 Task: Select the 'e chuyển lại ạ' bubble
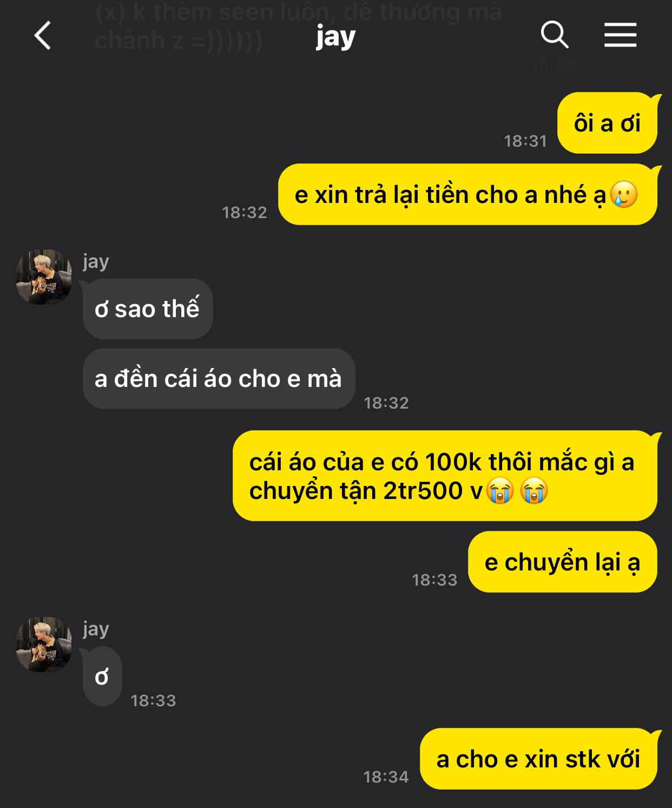tap(563, 562)
